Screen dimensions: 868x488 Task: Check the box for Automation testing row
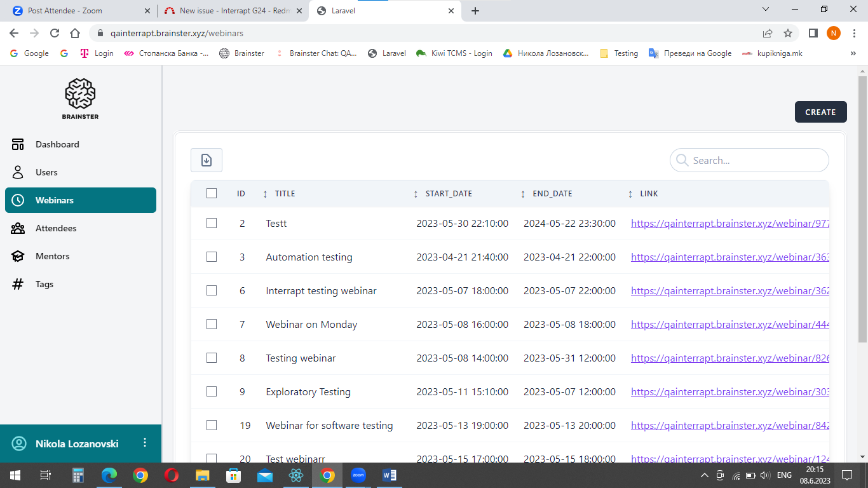click(212, 257)
